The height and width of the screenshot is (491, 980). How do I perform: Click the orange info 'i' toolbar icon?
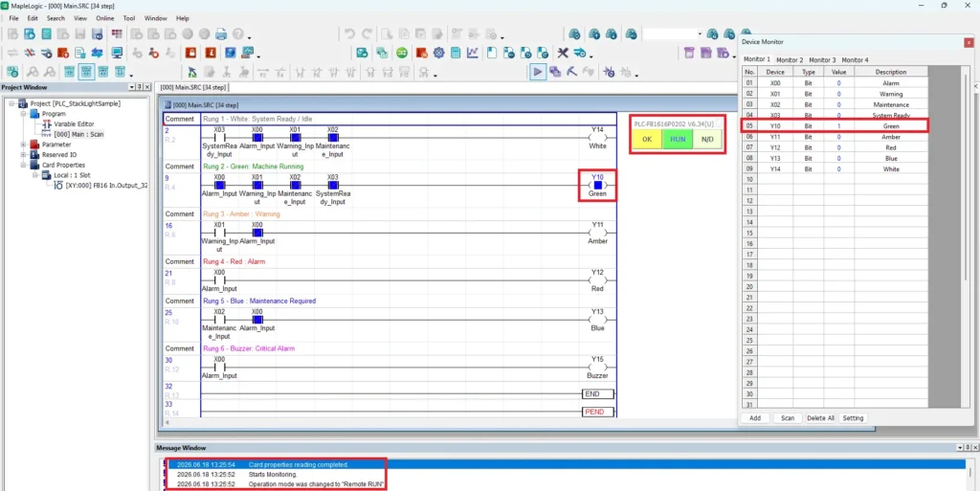click(211, 53)
